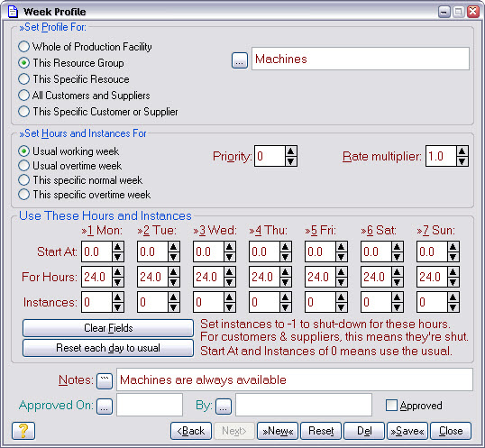
Task: Decrease Rate multiplier with down arrow
Action: 462,161
